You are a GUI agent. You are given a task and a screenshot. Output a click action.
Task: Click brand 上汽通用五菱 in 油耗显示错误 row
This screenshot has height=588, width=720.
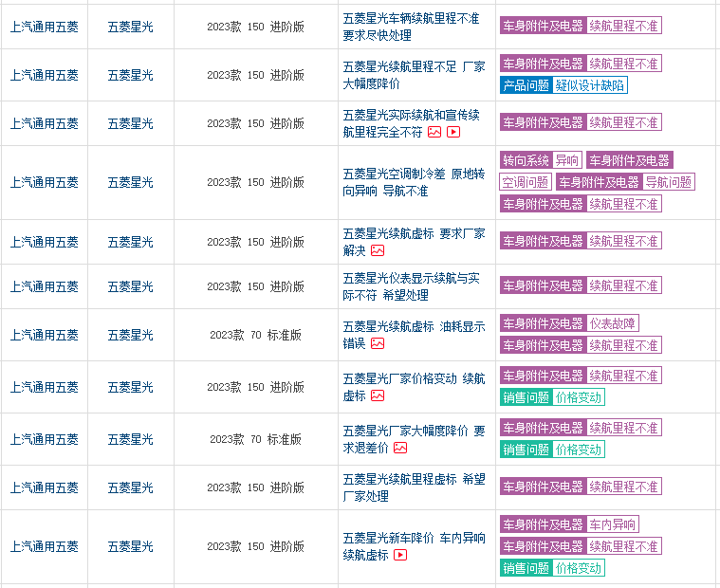(x=44, y=335)
